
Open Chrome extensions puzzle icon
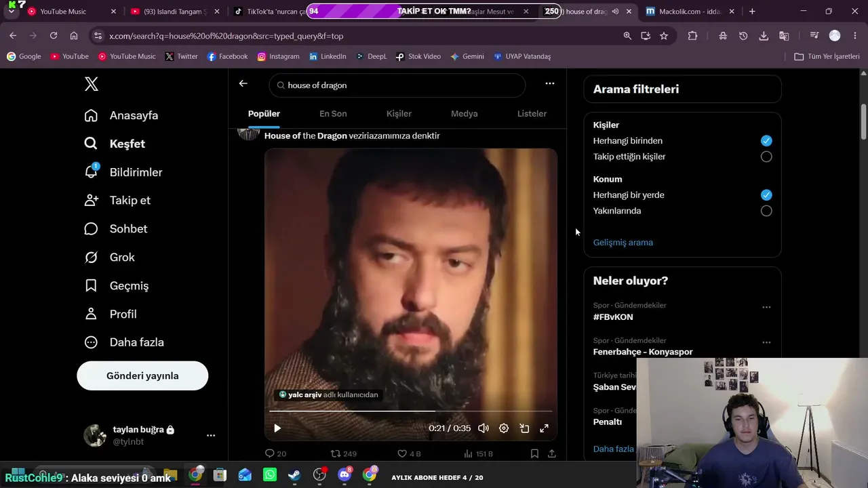692,36
